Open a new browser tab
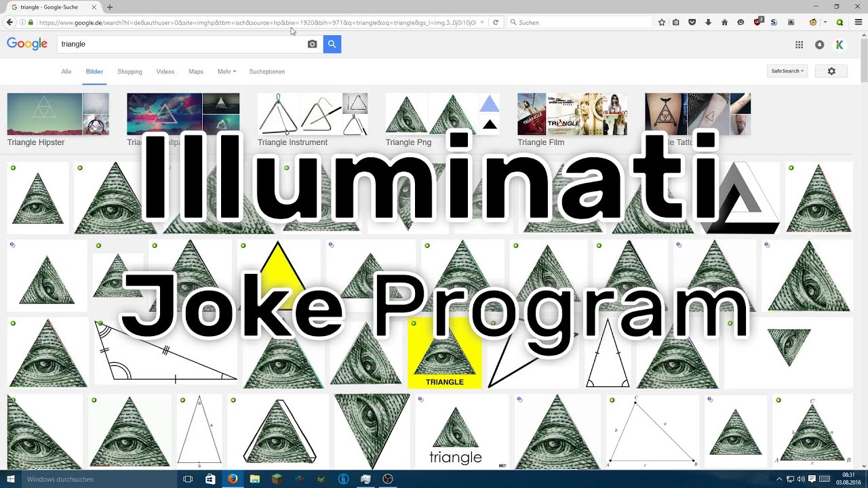The image size is (868, 488). (110, 7)
